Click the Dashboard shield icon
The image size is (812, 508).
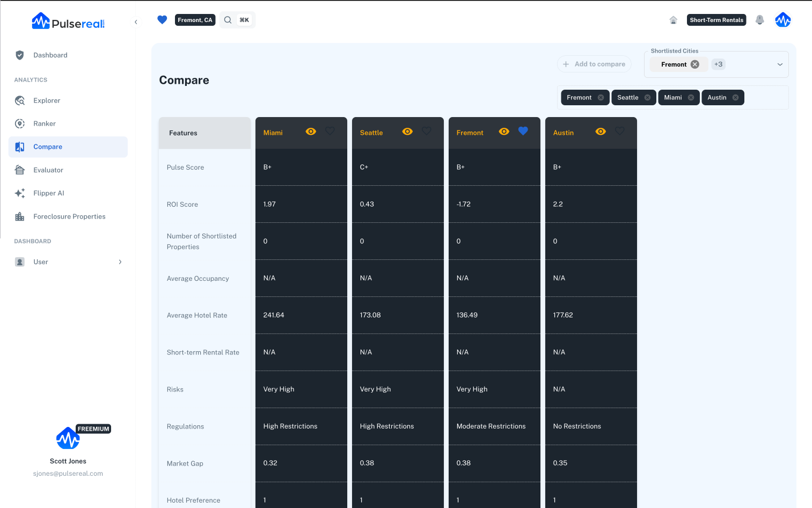coord(20,55)
